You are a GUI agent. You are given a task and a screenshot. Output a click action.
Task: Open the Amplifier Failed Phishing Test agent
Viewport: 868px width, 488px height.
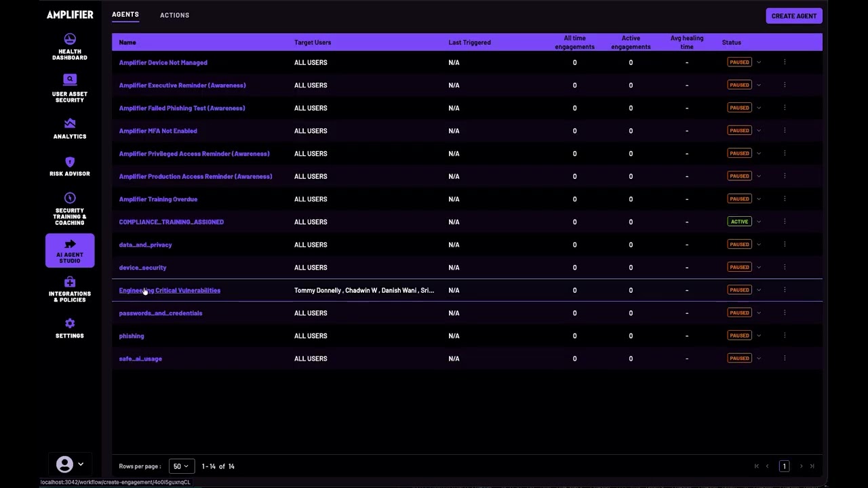182,108
